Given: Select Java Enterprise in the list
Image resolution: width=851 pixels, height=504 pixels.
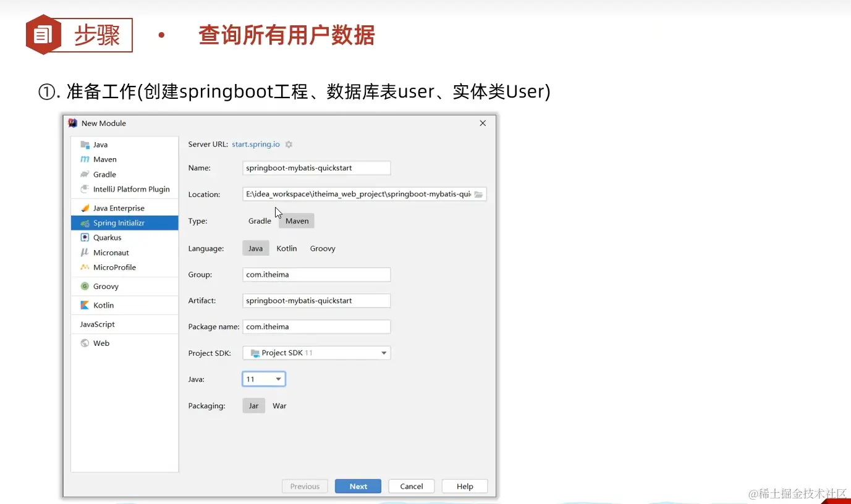Looking at the screenshot, I should click(x=124, y=208).
